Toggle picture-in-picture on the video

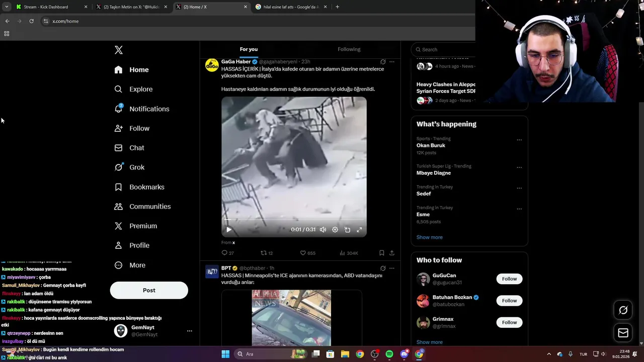pos(347,230)
